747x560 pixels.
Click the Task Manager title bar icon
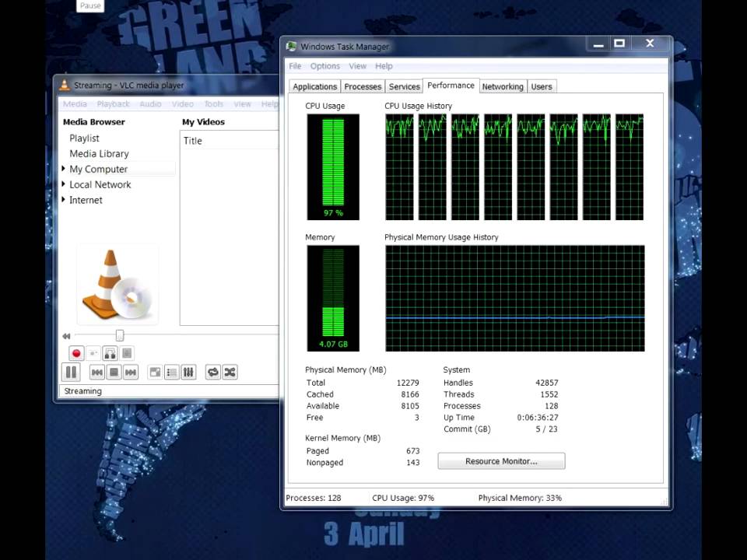coord(291,46)
